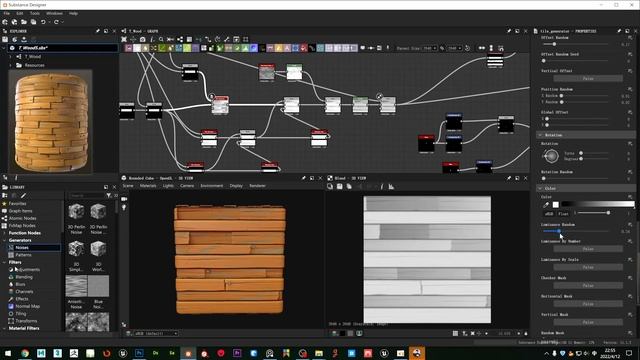Click the redo arrow in main toolbar
This screenshot has width=640, height=360.
click(x=56, y=22)
